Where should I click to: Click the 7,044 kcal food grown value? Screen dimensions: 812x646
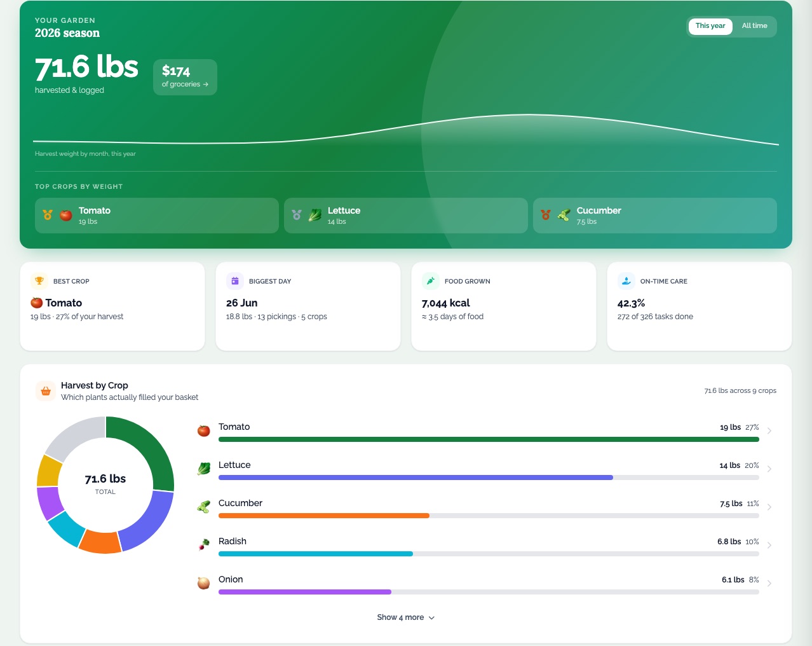tap(446, 303)
